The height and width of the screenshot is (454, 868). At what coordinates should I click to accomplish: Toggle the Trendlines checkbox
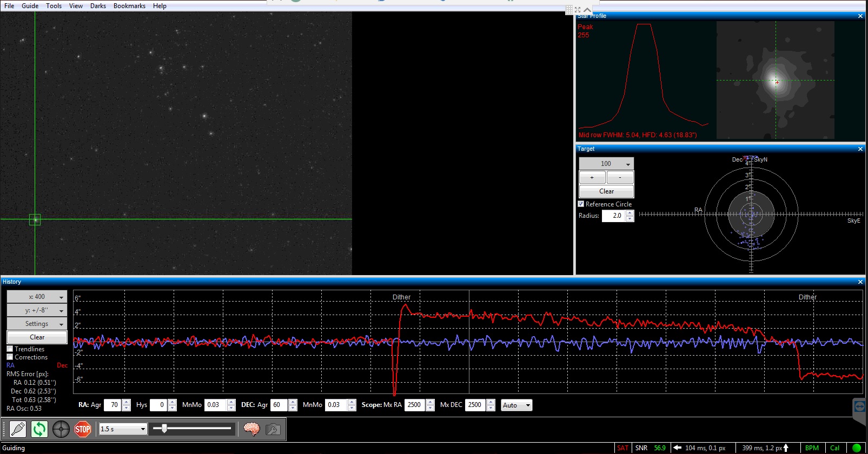tap(10, 349)
